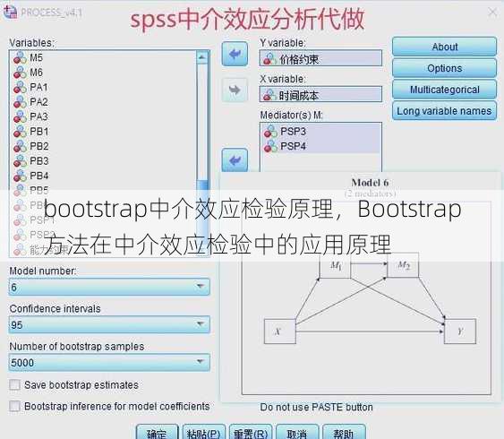The height and width of the screenshot is (439, 504).
Task: Open Number of bootstrap samples dropdown
Action: coord(109,363)
